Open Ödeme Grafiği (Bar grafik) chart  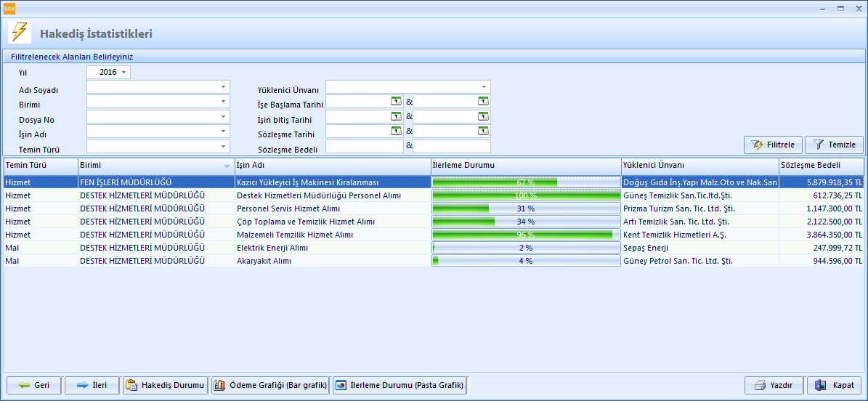coord(269,385)
